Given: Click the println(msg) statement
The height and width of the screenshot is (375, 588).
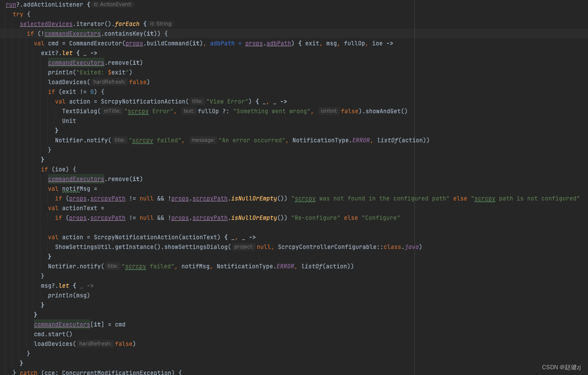Looking at the screenshot, I should tap(69, 295).
